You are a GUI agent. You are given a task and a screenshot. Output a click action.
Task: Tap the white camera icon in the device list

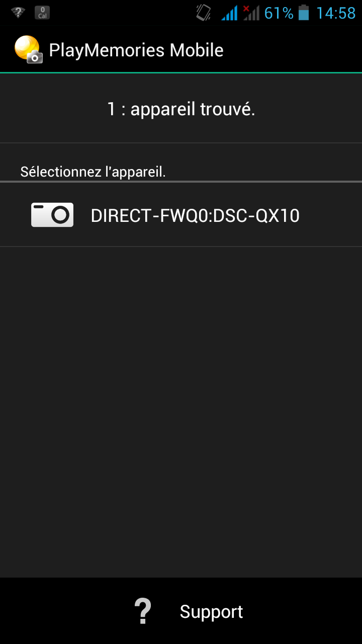click(52, 215)
